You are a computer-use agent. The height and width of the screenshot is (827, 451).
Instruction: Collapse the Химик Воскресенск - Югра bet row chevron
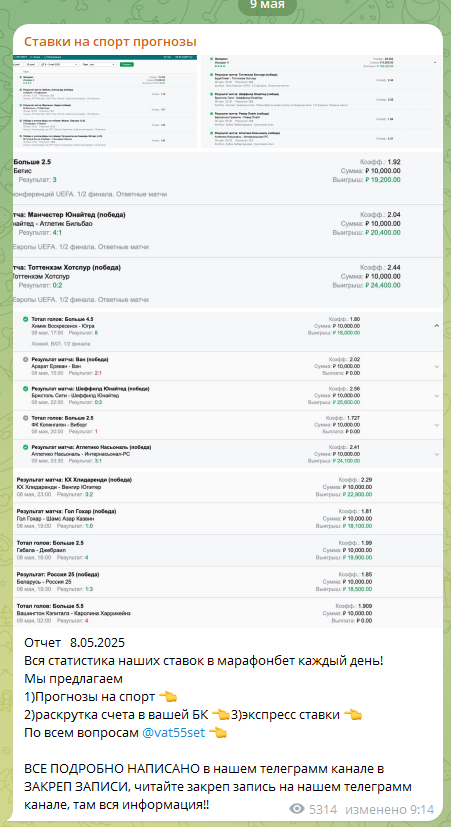pyautogui.click(x=436, y=326)
